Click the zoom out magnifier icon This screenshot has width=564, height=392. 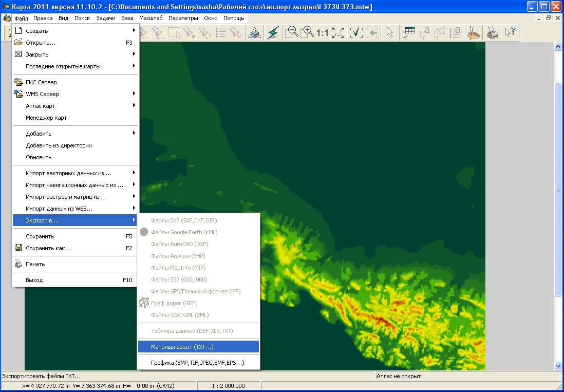click(292, 32)
